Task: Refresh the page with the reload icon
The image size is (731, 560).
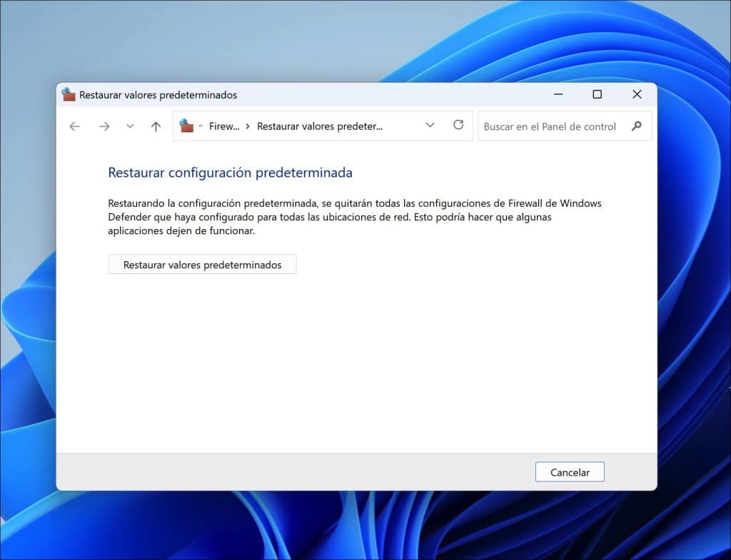Action: pyautogui.click(x=458, y=125)
